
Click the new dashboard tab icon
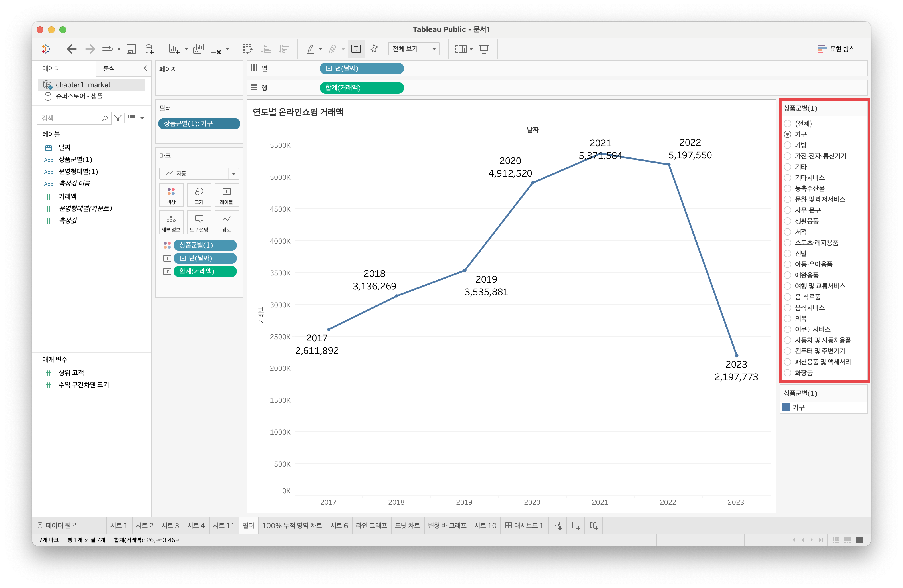point(576,526)
